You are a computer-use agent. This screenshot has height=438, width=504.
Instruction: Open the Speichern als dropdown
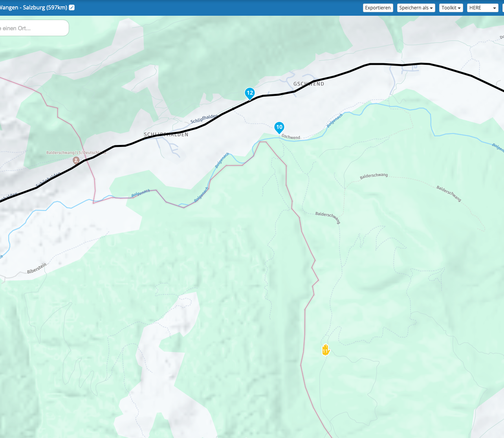416,8
